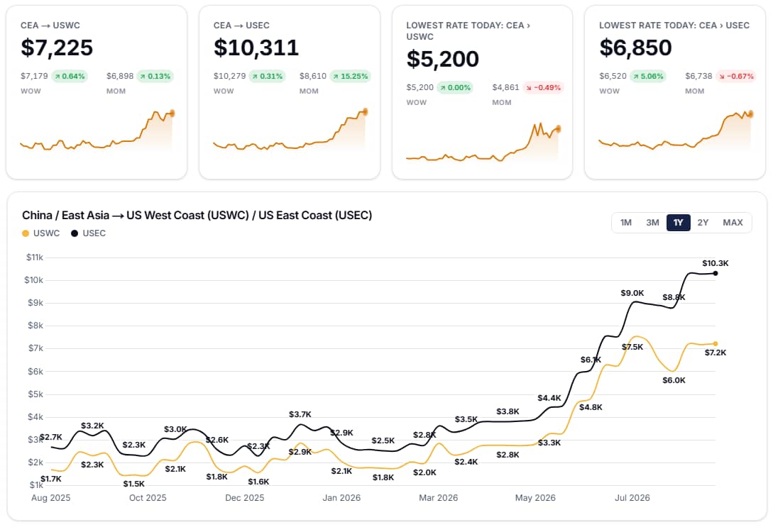Click the black USEC legend dot

[x=75, y=233]
